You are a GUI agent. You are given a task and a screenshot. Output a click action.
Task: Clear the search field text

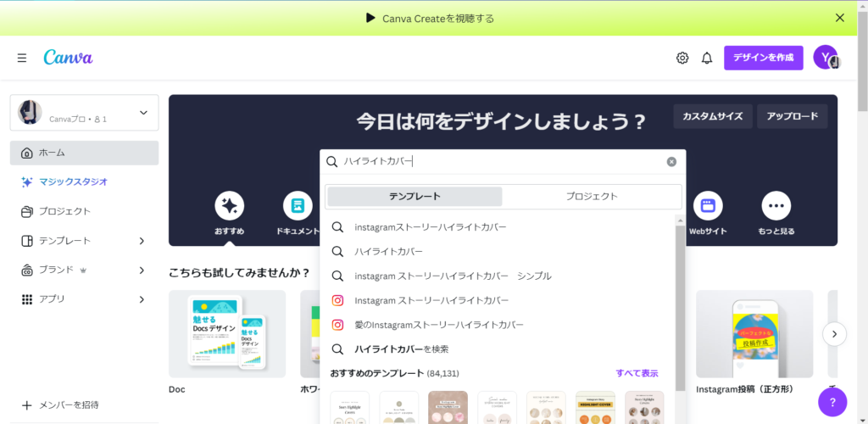pos(671,162)
